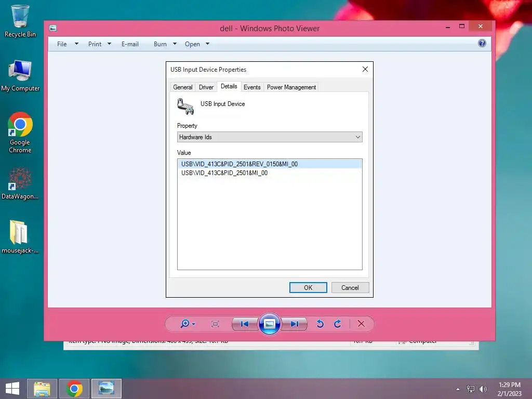Select the DataWagon desktop shortcut
This screenshot has width=532, height=399.
pyautogui.click(x=20, y=183)
